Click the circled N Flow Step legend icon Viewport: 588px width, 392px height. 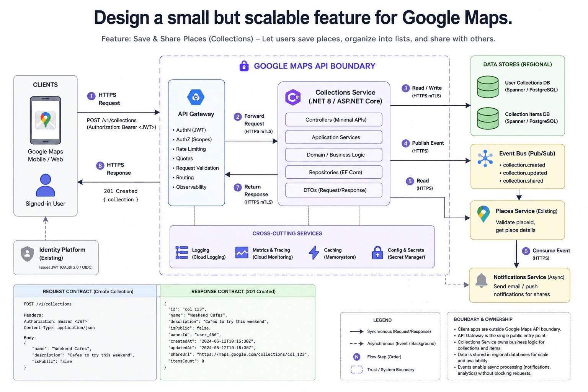pos(357,357)
